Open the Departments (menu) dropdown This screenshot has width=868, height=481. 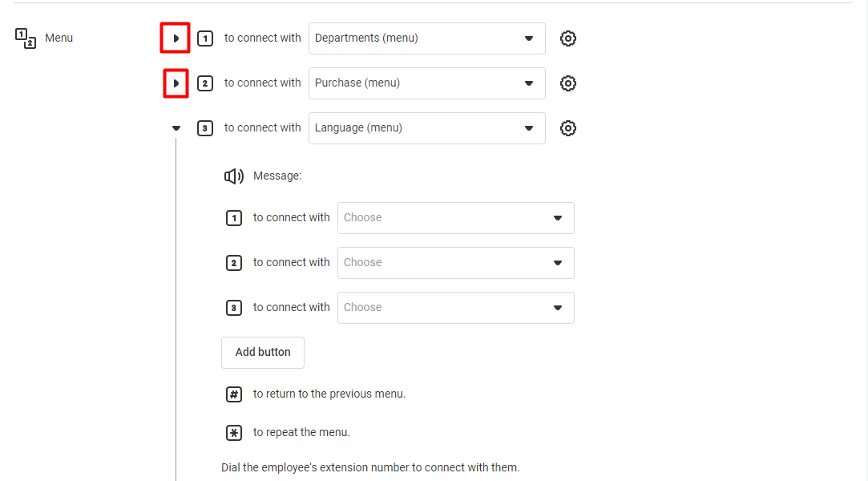pos(427,38)
